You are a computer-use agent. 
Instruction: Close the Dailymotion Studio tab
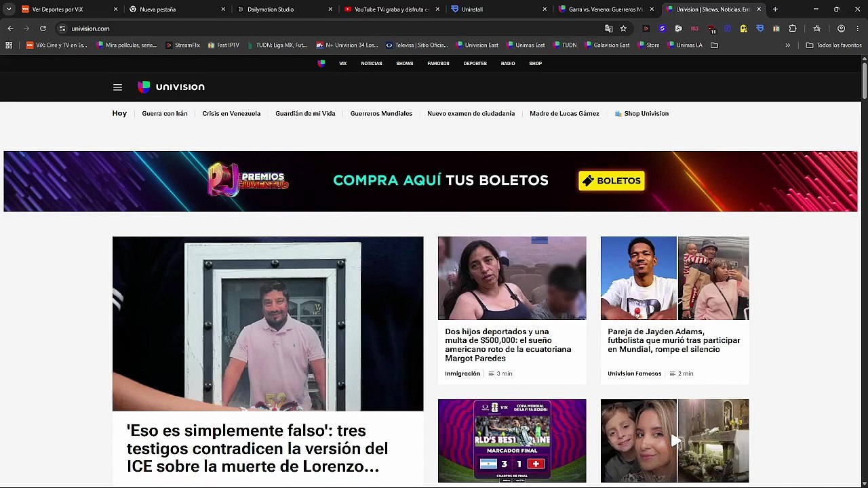[330, 9]
